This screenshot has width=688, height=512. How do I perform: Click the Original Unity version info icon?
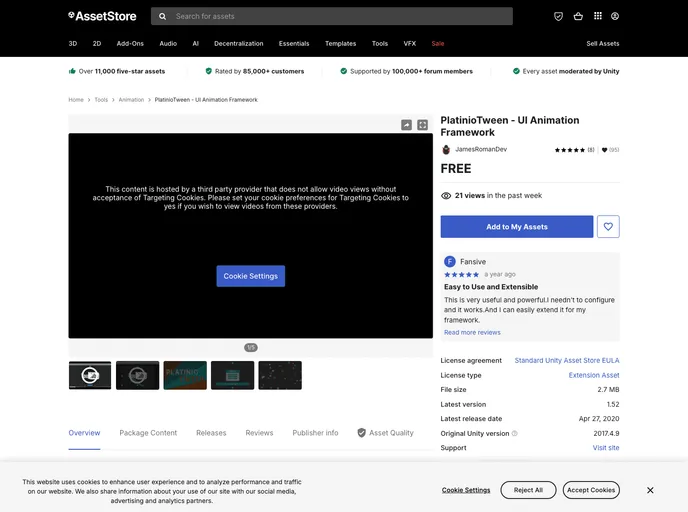(515, 433)
